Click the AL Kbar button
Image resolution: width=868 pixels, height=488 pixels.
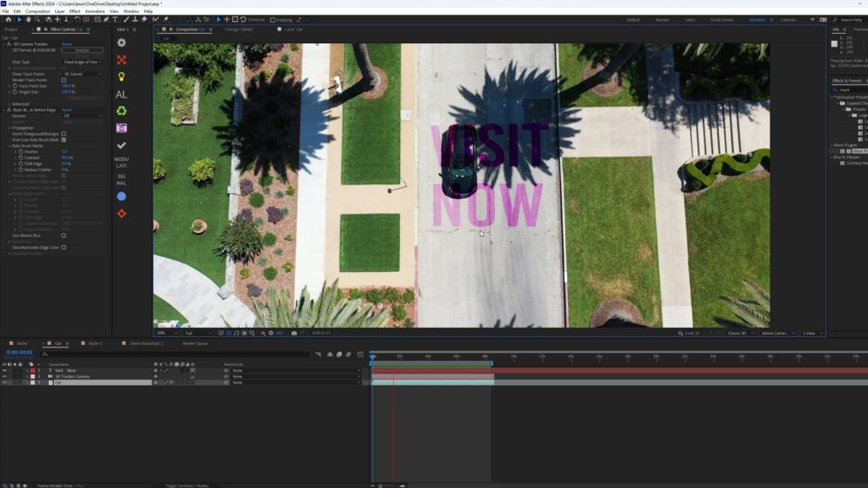(x=121, y=94)
